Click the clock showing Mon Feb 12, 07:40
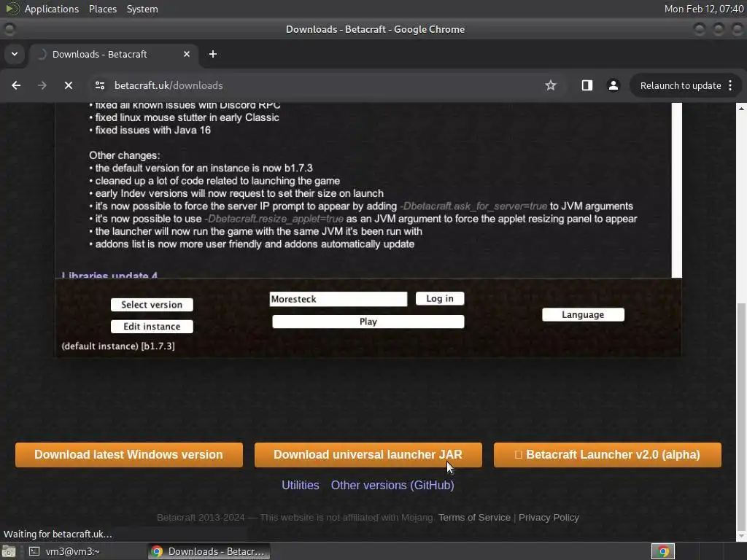 [704, 9]
